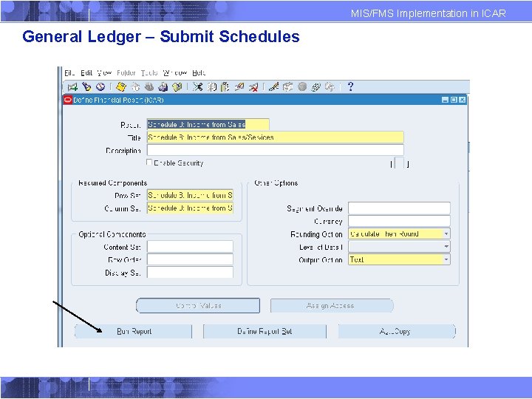Click the Content Set field
Screen dimensions: 532x399
(190, 247)
